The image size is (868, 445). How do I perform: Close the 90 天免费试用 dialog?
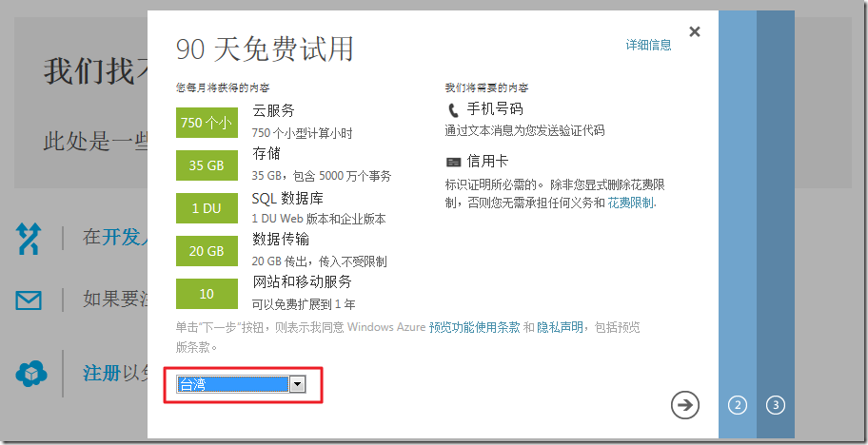[x=695, y=32]
